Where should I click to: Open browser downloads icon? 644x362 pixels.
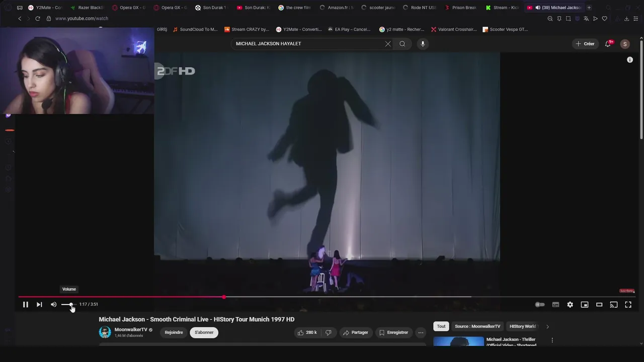[626, 19]
